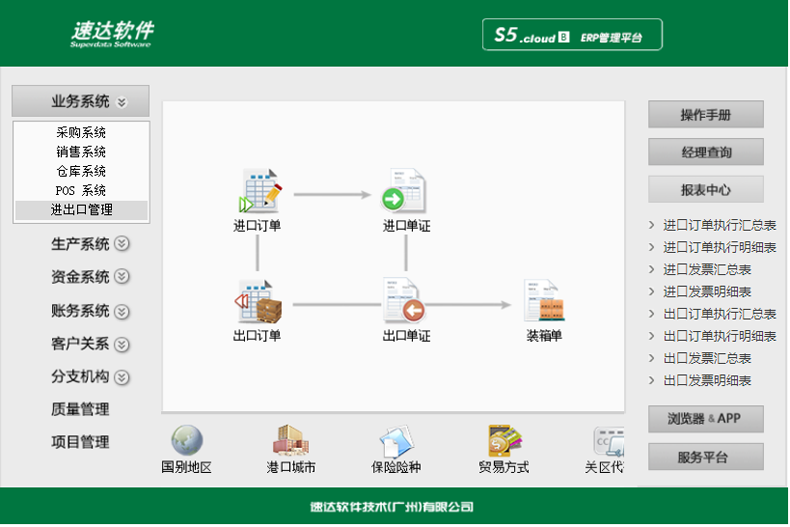Select 销售系统 in the sidebar

click(81, 152)
